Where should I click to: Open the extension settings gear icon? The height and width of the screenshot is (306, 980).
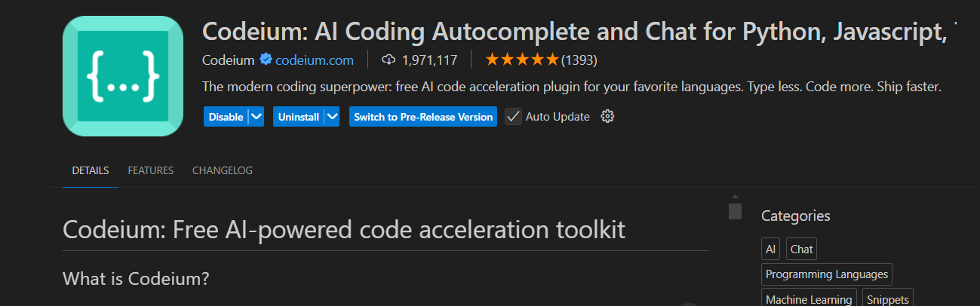[x=608, y=116]
